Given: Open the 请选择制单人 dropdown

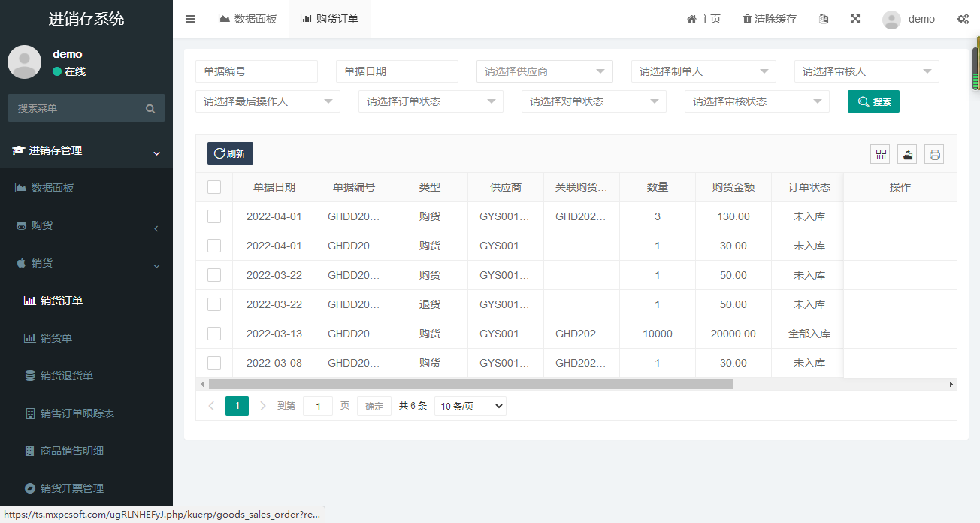Looking at the screenshot, I should coord(703,71).
